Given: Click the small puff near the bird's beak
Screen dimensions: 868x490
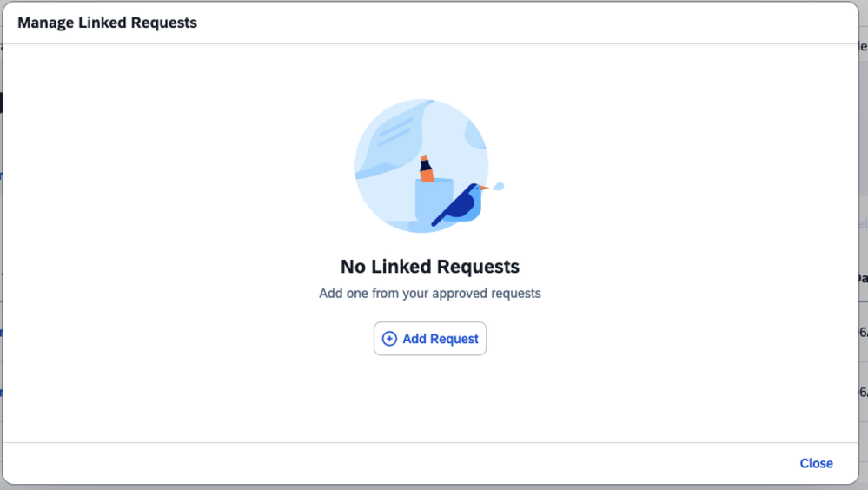Looking at the screenshot, I should (x=498, y=187).
